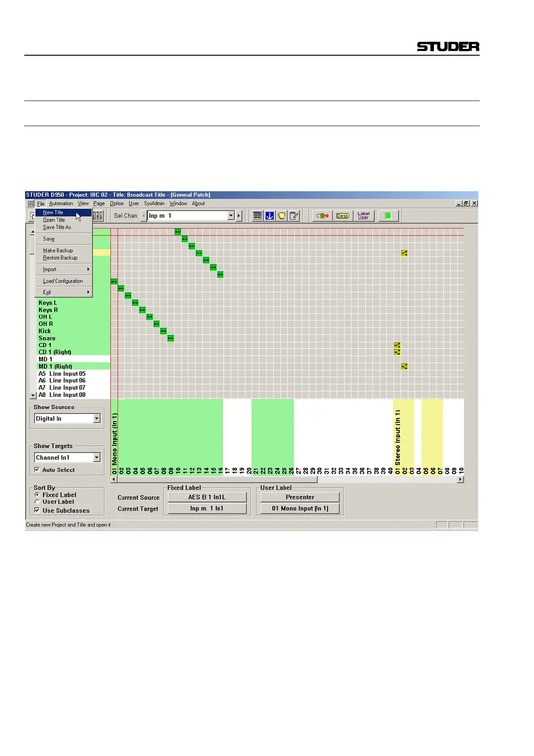Click green crosspoint in Kick row
The width and height of the screenshot is (534, 756).
(164, 331)
